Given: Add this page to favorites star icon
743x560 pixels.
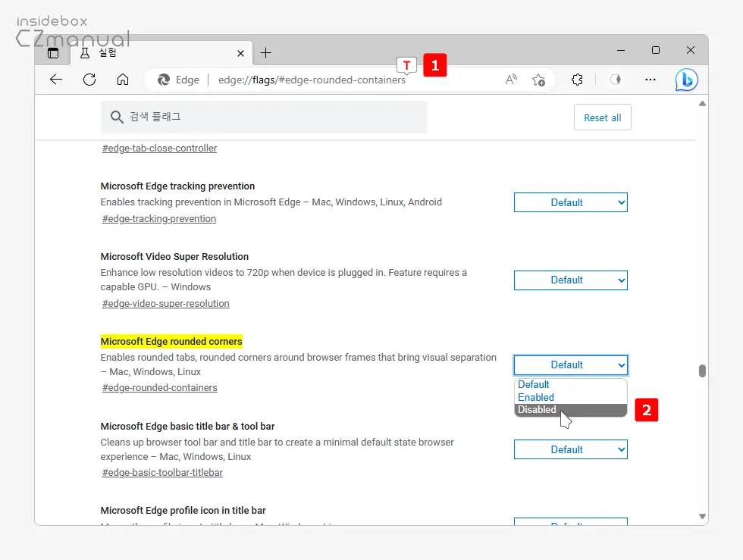Looking at the screenshot, I should click(538, 80).
